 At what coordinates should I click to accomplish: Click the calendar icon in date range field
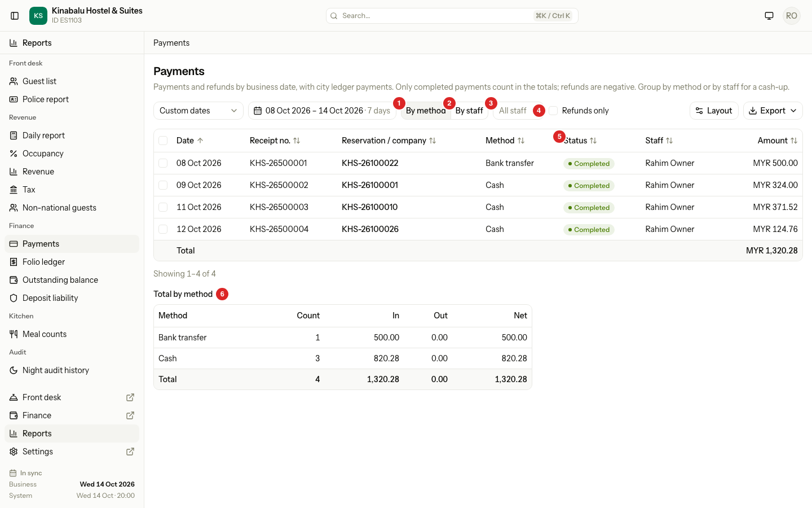click(x=258, y=111)
